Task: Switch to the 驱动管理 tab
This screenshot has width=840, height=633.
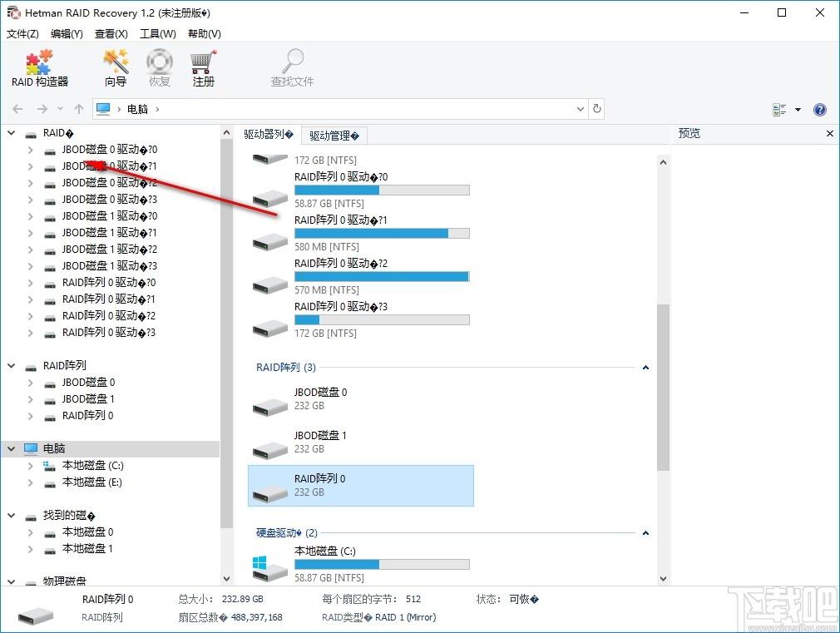Action: click(x=334, y=136)
